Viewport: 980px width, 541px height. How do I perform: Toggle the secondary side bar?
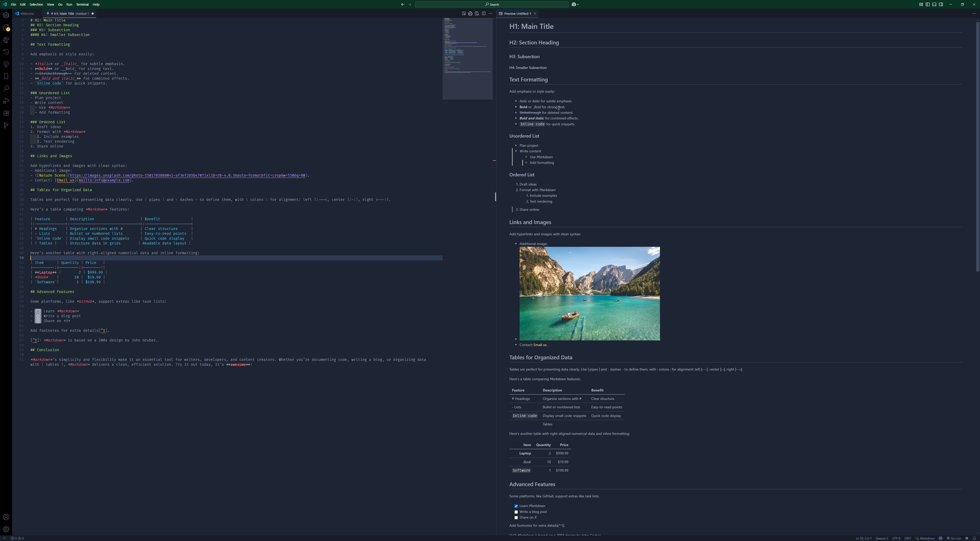click(x=941, y=5)
